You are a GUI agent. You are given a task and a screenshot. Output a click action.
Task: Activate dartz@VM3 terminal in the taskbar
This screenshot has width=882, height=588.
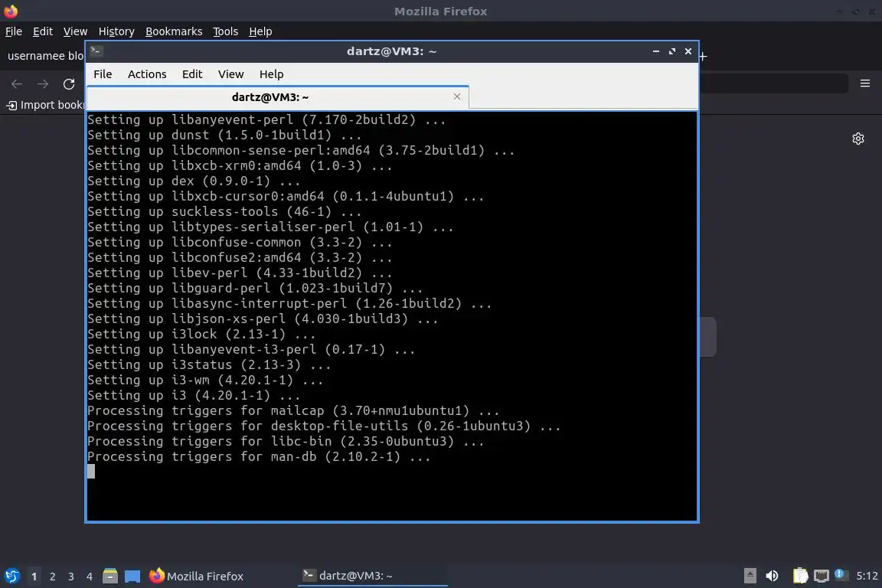372,577
